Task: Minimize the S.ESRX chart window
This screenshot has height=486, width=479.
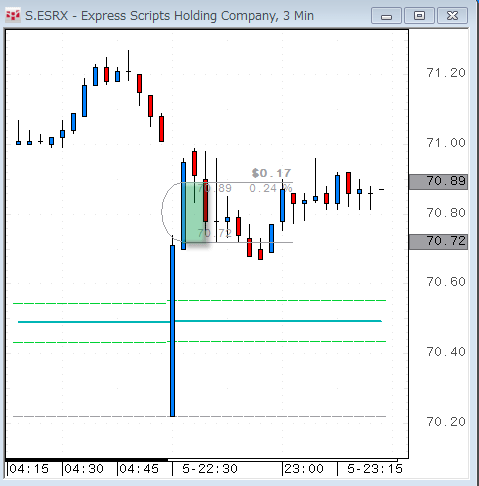Action: 386,16
